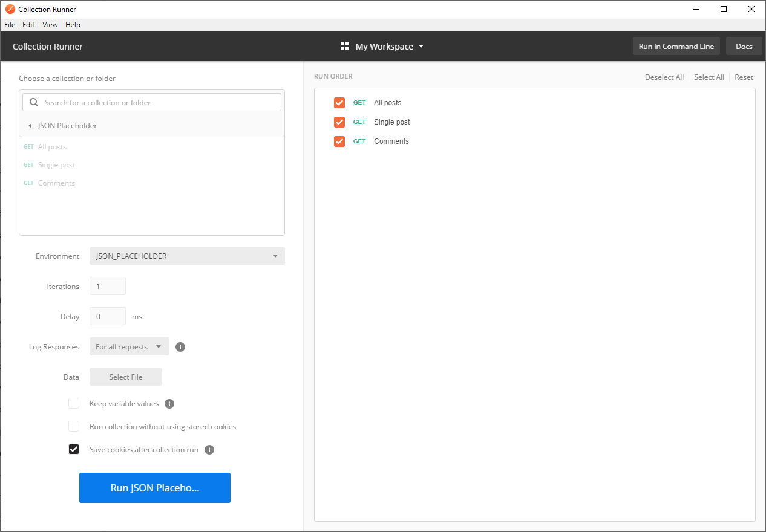Deselect the Comments request checkbox

coord(339,141)
